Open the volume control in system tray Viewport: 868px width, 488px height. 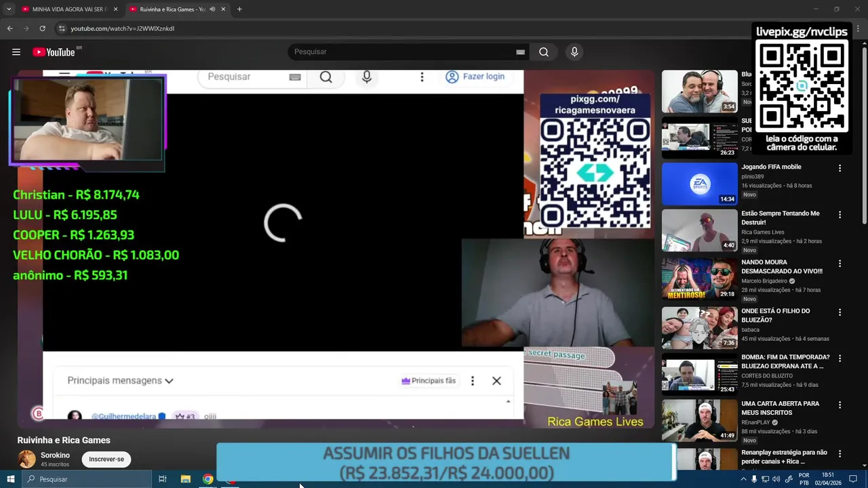pyautogui.click(x=776, y=479)
